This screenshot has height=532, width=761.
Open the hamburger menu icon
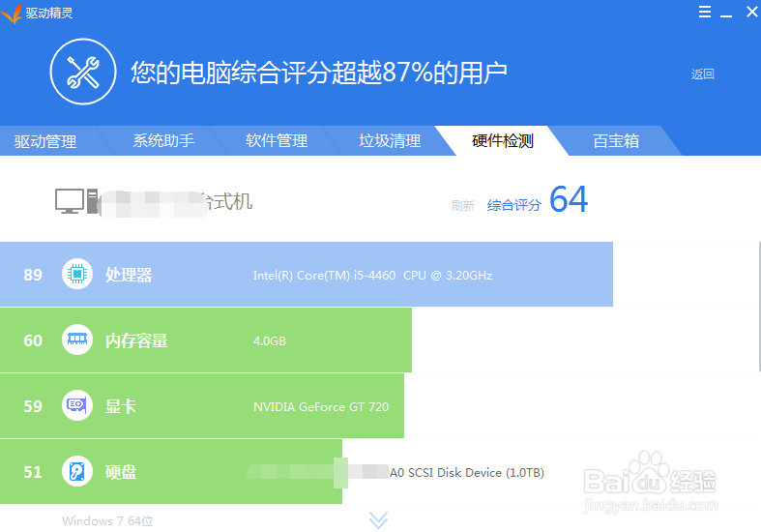[705, 12]
